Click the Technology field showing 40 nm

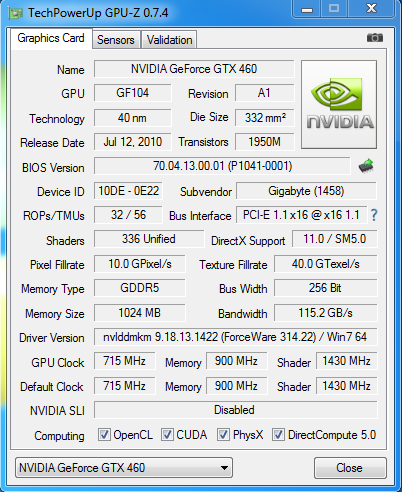[x=132, y=118]
